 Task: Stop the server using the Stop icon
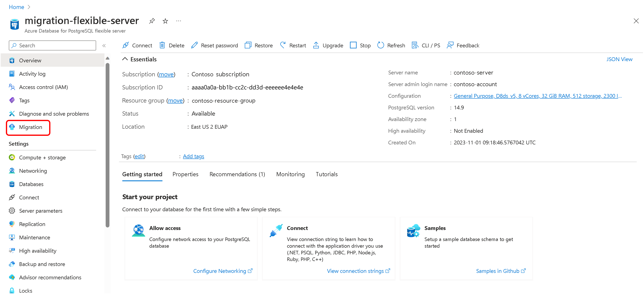(360, 45)
